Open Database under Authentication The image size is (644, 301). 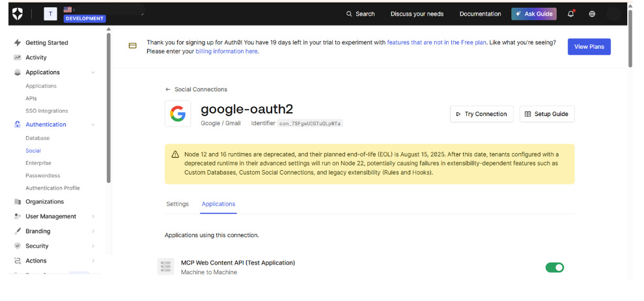pos(37,138)
